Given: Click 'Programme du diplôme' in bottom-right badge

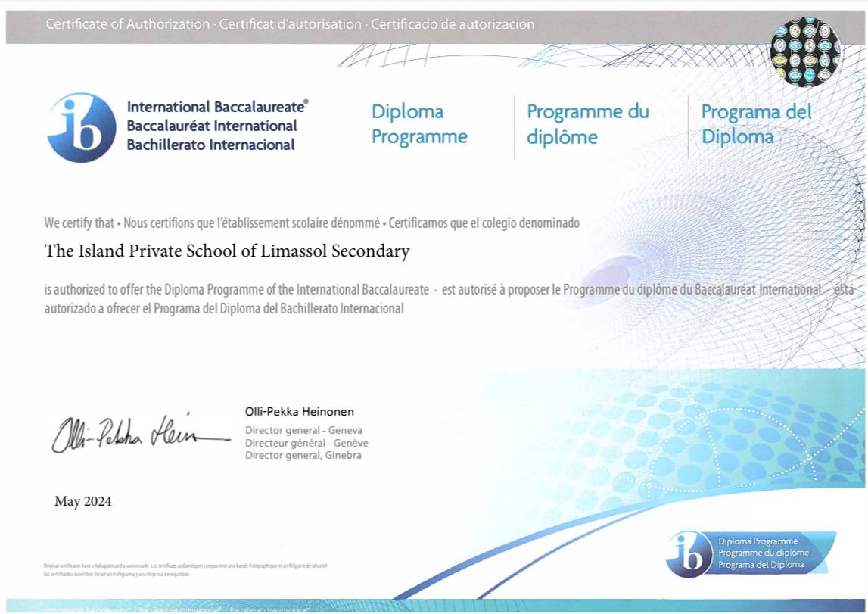Looking at the screenshot, I should pyautogui.click(x=764, y=553).
